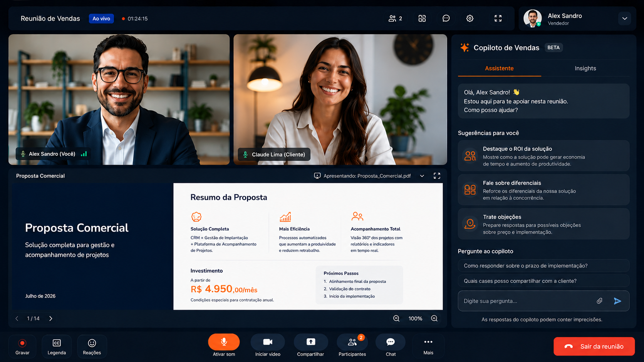Click the Acompanhamento Total icon on slide
Viewport: 644px width, 362px height.
357,217
